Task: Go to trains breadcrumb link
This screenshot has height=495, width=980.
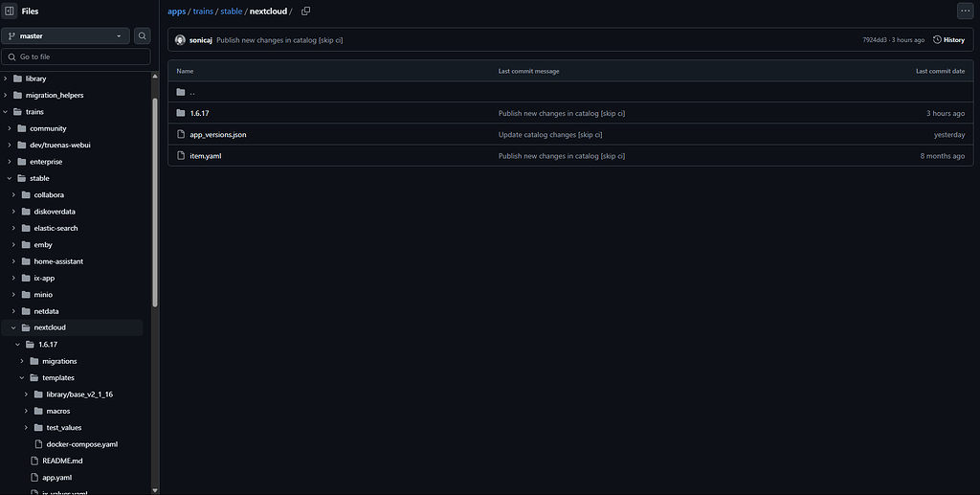Action: click(x=203, y=11)
